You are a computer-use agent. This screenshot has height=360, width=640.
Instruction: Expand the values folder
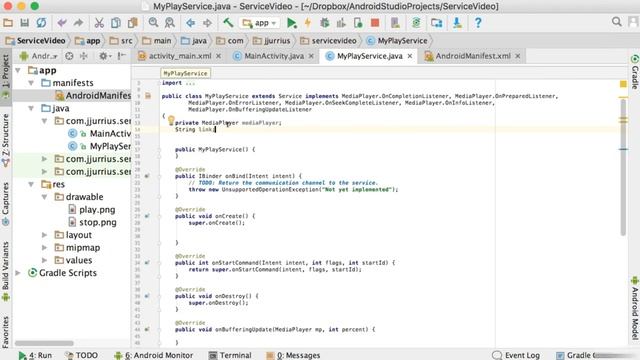[x=44, y=260]
